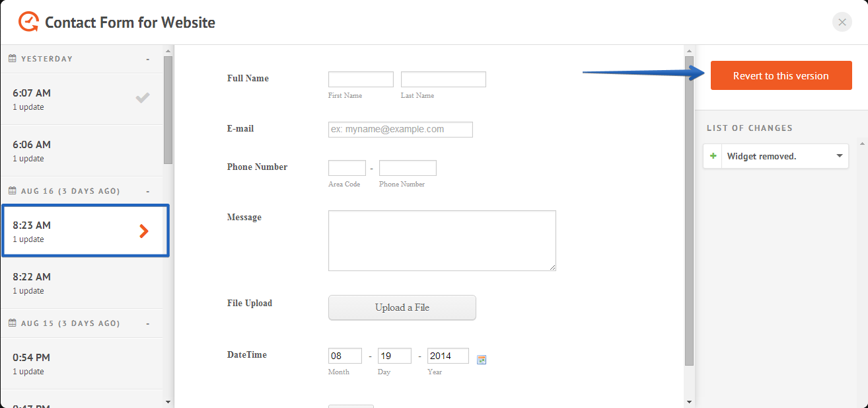Click into the E-mail input field
Image resolution: width=868 pixels, height=408 pixels.
(400, 130)
